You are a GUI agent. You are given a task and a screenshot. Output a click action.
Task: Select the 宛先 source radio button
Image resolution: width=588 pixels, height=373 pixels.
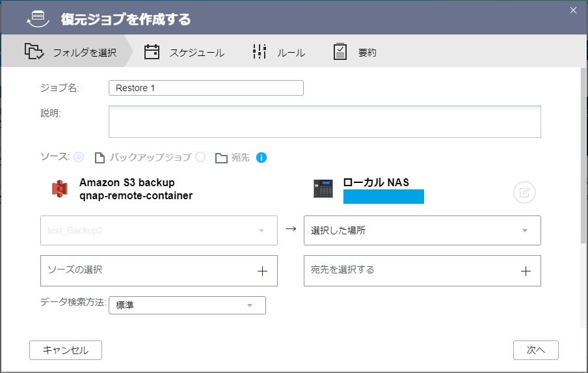click(200, 157)
